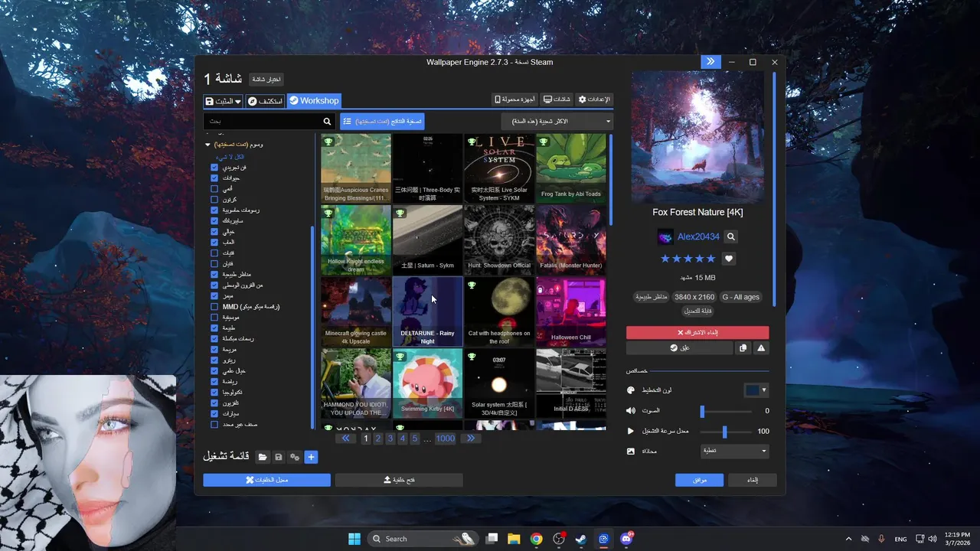This screenshot has width=980, height=551.
Task: Click the copy icon beside comment button
Action: pyautogui.click(x=743, y=347)
